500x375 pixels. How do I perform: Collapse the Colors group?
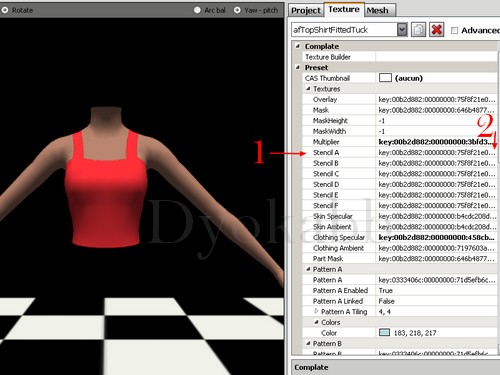click(x=316, y=322)
